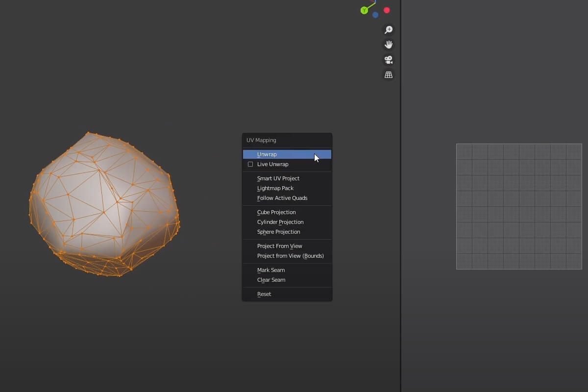
Task: Select Follow Active Quads
Action: pos(287,198)
